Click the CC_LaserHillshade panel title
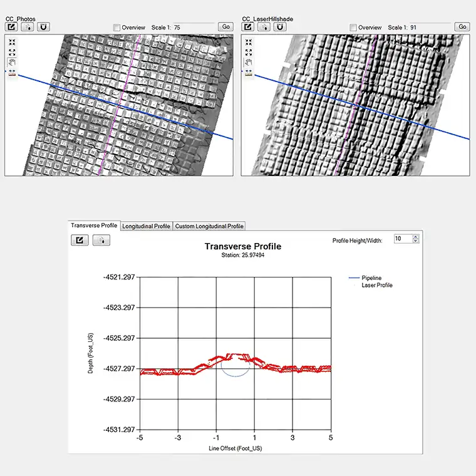The image size is (476, 476). click(x=267, y=19)
